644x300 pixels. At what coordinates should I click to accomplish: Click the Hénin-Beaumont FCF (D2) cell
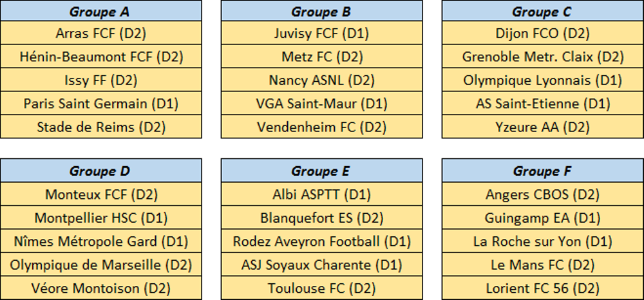(100, 56)
